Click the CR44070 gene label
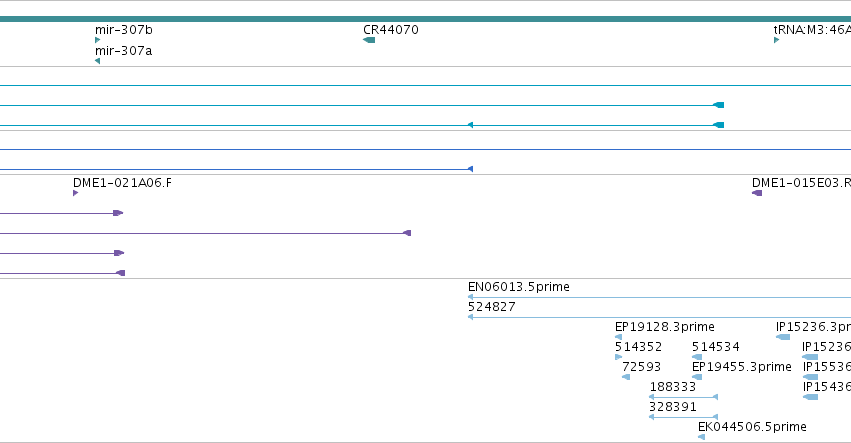The width and height of the screenshot is (851, 443). coord(391,30)
